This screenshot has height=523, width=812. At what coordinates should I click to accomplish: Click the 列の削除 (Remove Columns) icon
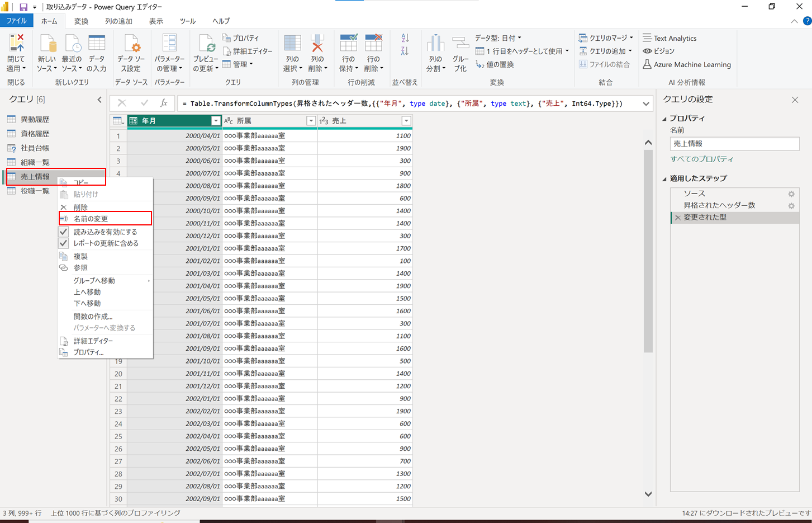[x=317, y=44]
